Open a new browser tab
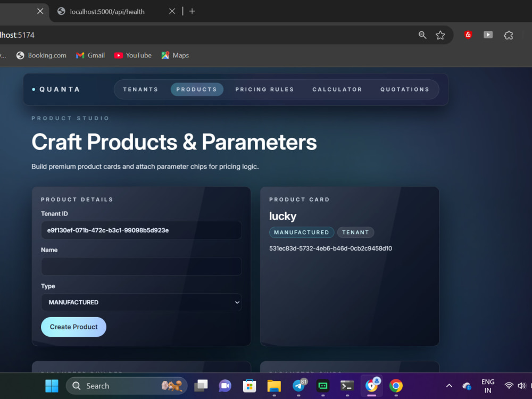532x399 pixels. pos(192,11)
